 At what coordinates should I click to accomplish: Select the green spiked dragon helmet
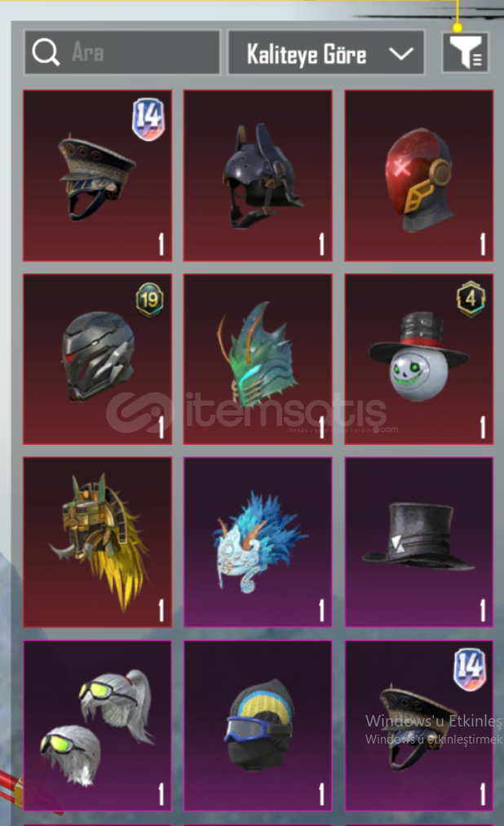point(258,359)
